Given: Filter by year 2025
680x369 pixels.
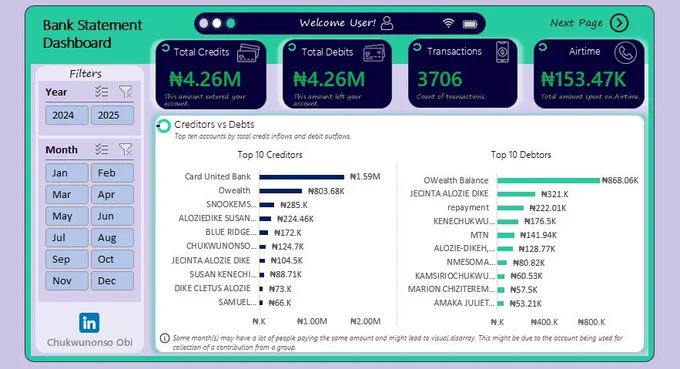Looking at the screenshot, I should click(x=112, y=115).
